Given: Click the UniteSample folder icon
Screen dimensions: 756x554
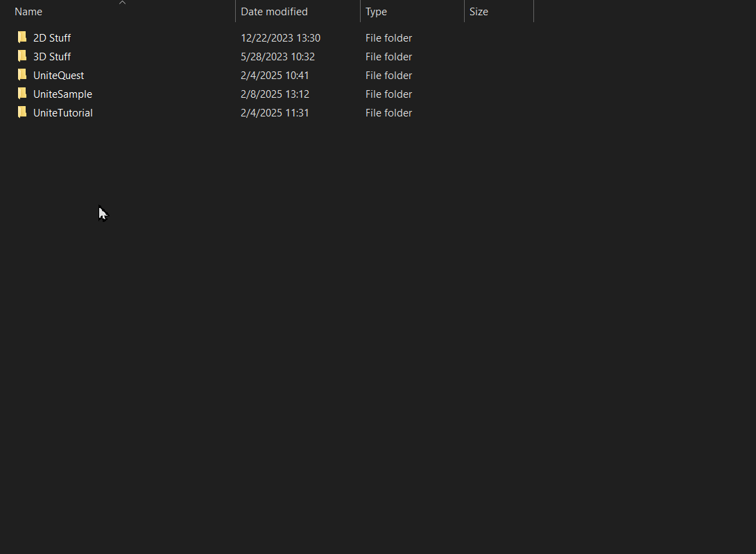Looking at the screenshot, I should pyautogui.click(x=22, y=94).
